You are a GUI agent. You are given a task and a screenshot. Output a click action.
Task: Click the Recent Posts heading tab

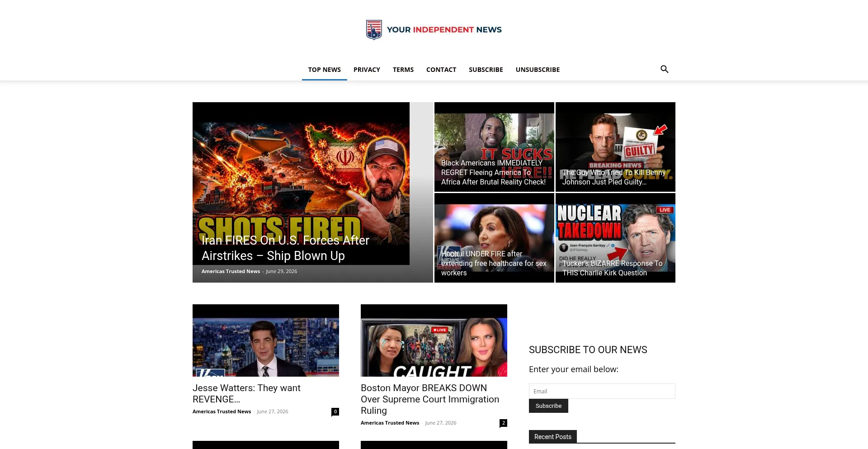(x=553, y=437)
